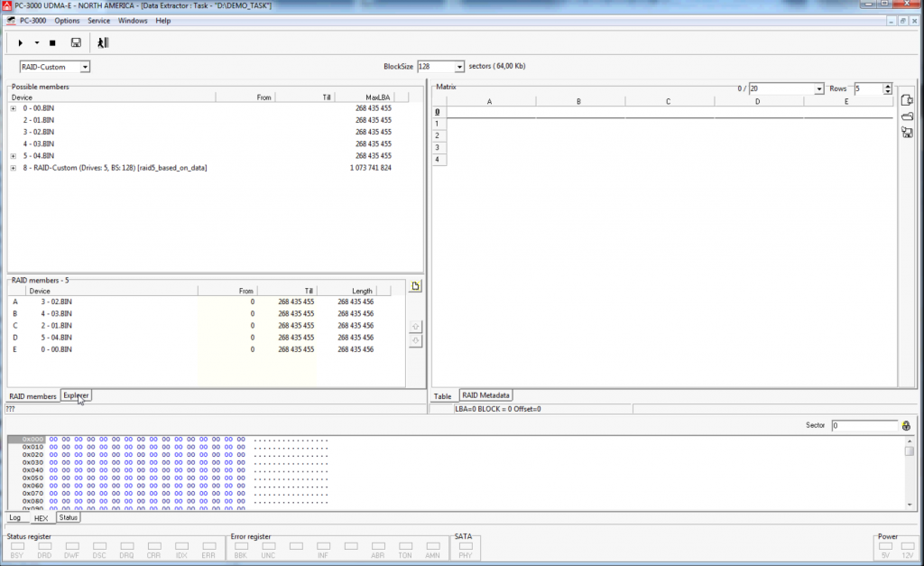Move RAID member up with arrow button

click(x=416, y=326)
